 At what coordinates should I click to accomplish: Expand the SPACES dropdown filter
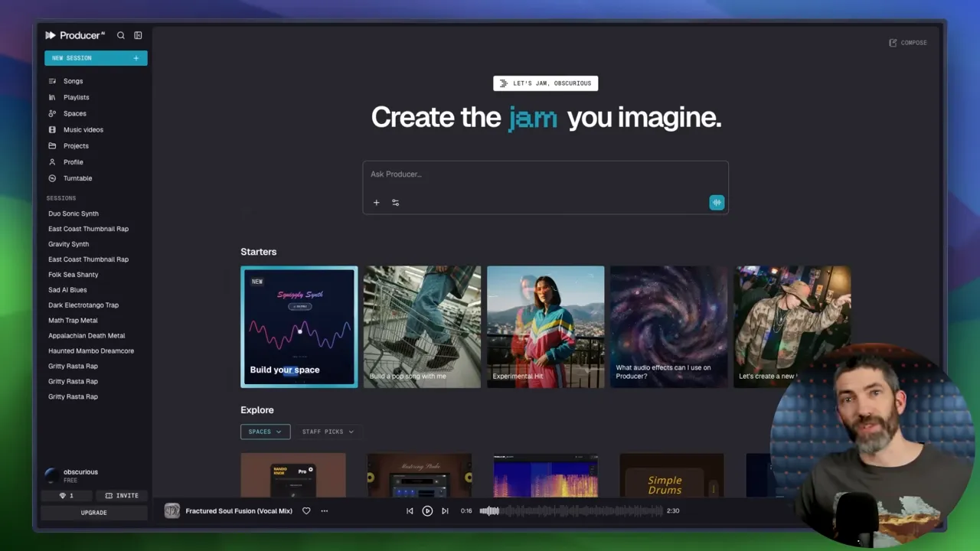pos(265,432)
